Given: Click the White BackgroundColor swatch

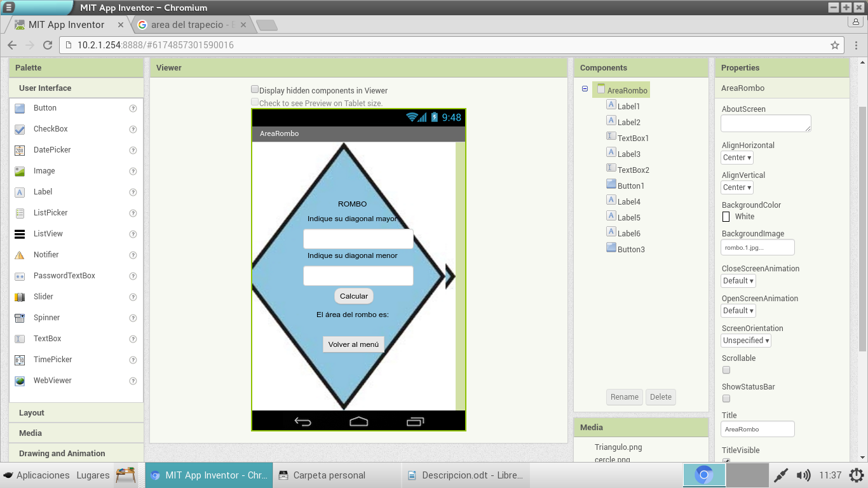Looking at the screenshot, I should click(x=726, y=217).
